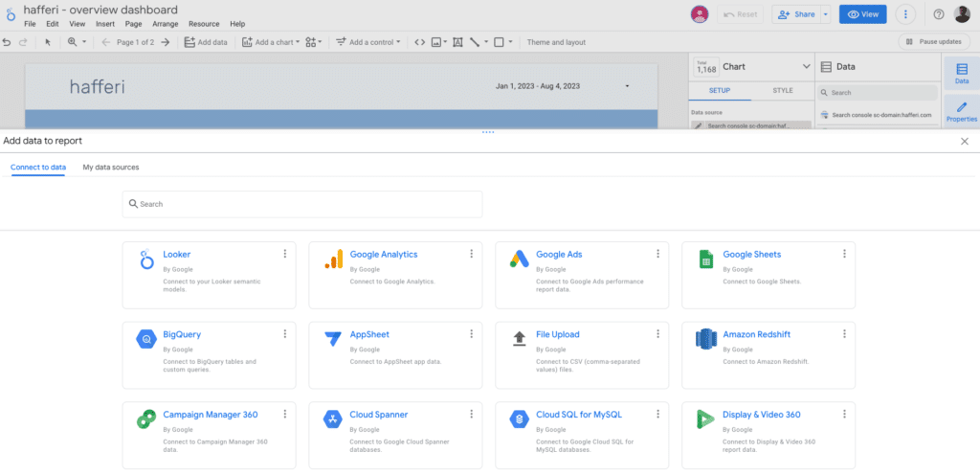Open the Insert menu

(x=105, y=24)
